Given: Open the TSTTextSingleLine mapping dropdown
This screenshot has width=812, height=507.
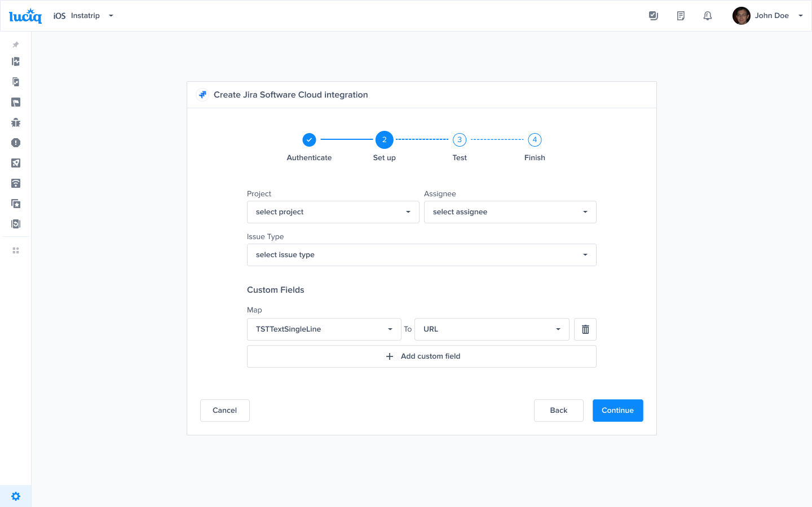Looking at the screenshot, I should pos(324,329).
